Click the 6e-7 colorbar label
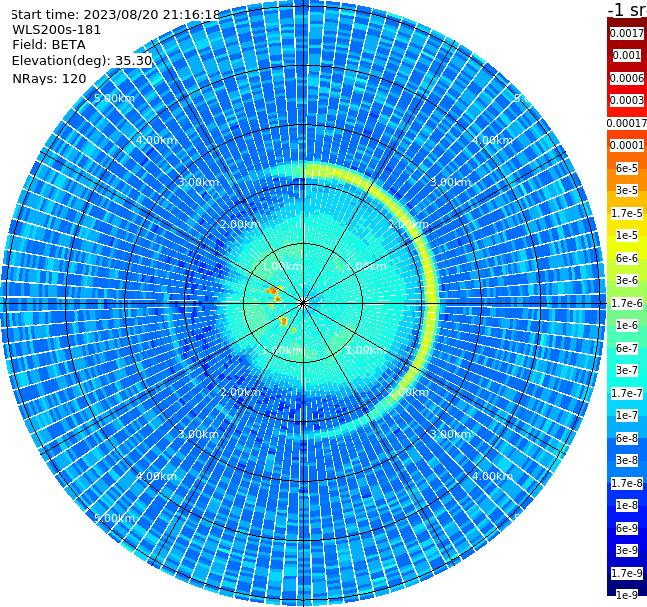Screen dimensions: 647x607 [x=626, y=348]
